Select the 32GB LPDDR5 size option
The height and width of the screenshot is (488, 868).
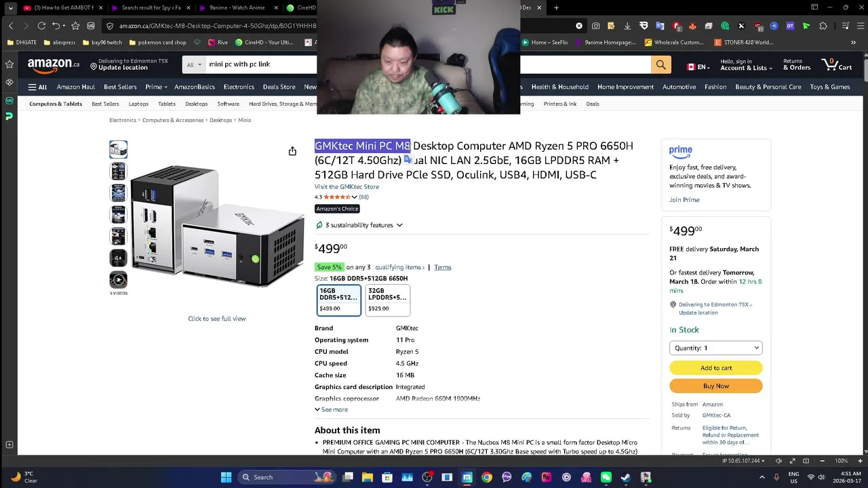pyautogui.click(x=387, y=300)
